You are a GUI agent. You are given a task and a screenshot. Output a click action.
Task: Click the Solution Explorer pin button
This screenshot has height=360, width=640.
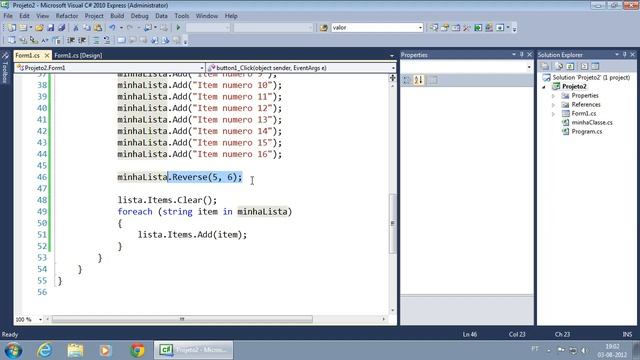(x=624, y=54)
